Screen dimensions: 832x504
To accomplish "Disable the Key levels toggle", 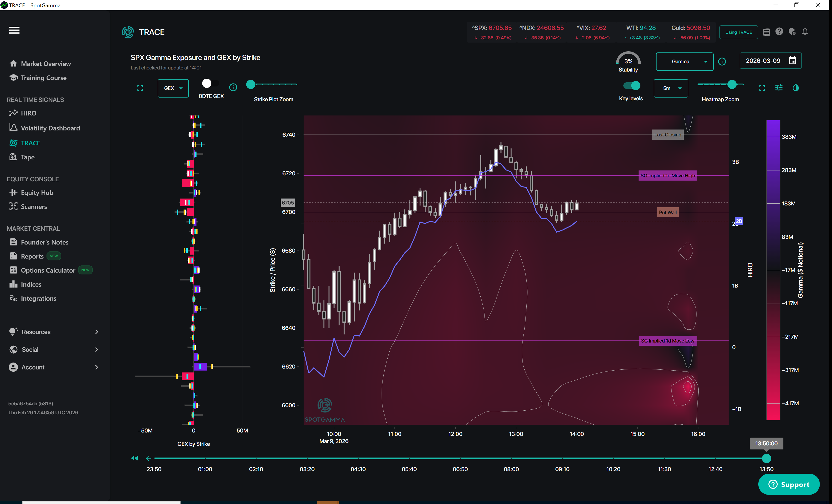I will 632,86.
